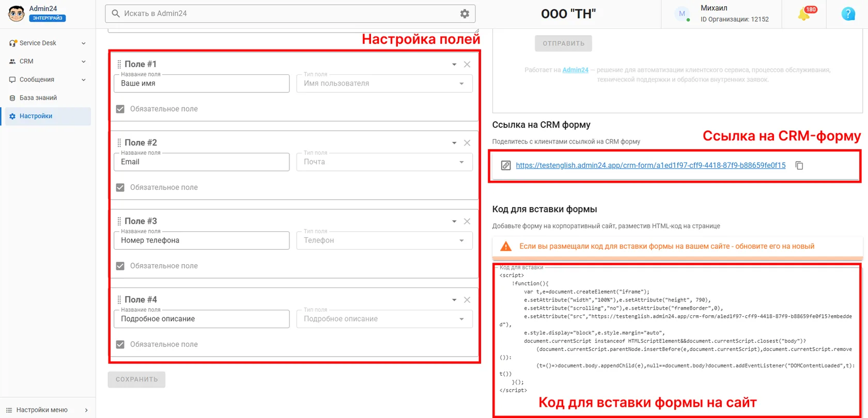Grab the drag handle of Поле #4

(119, 300)
